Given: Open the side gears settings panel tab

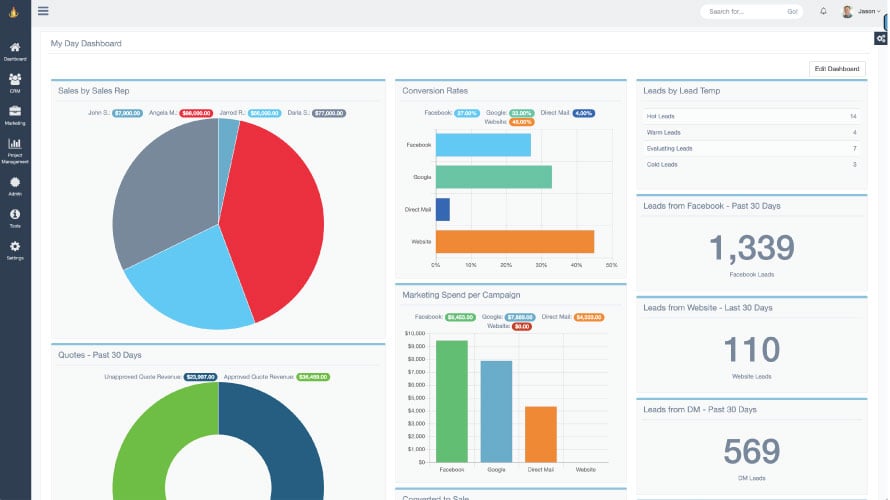Looking at the screenshot, I should coord(880,39).
